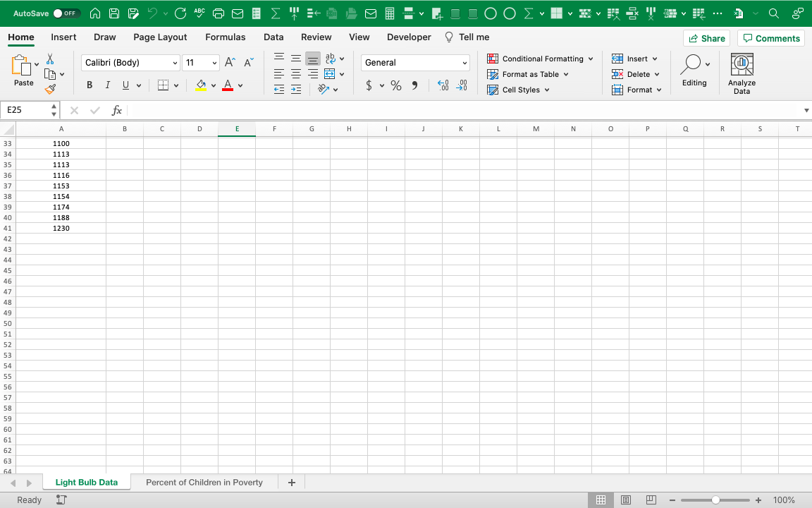Click the Redo circular arrow icon
Screen dimensions: 812x508
coord(180,13)
